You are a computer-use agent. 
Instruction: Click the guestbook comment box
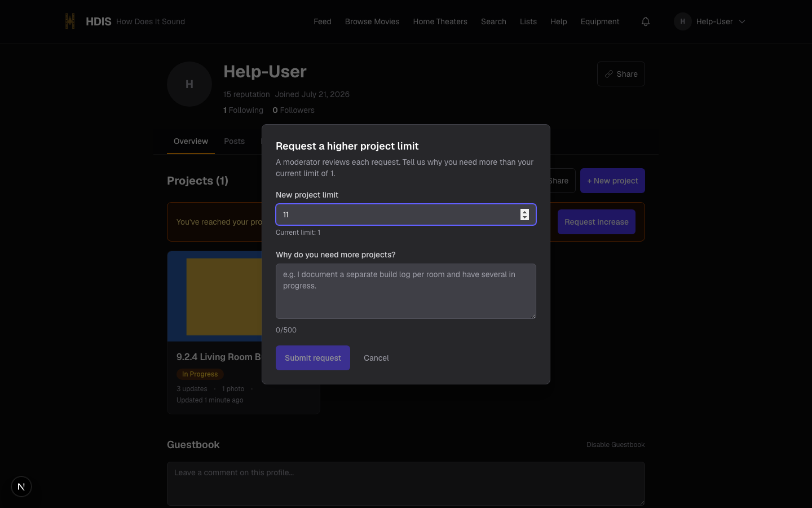406,484
